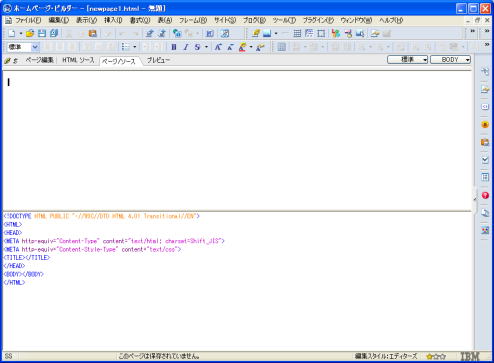Click the red question mark help icon in sidebar

click(485, 195)
